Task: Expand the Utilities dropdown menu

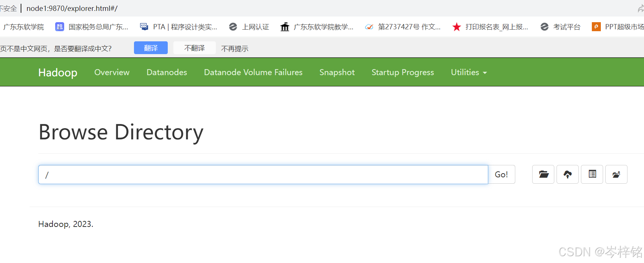Action: 469,72
